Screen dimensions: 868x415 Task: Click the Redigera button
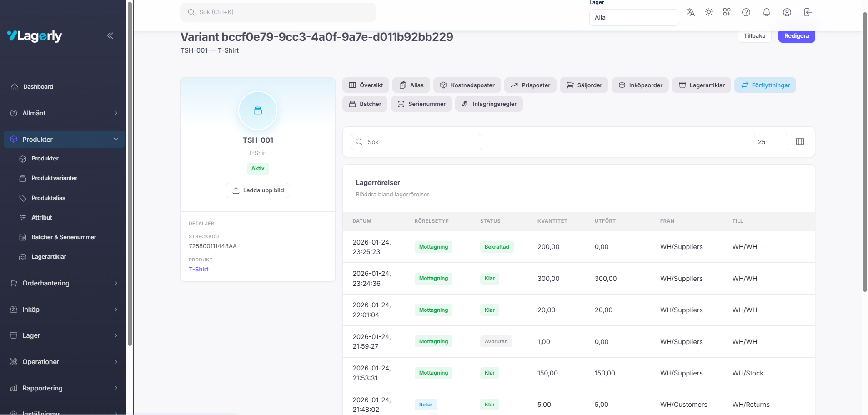(x=796, y=36)
